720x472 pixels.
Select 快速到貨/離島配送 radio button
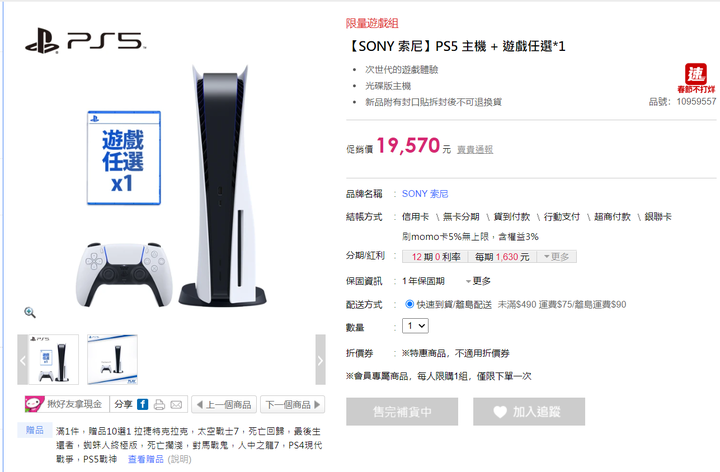coord(410,304)
